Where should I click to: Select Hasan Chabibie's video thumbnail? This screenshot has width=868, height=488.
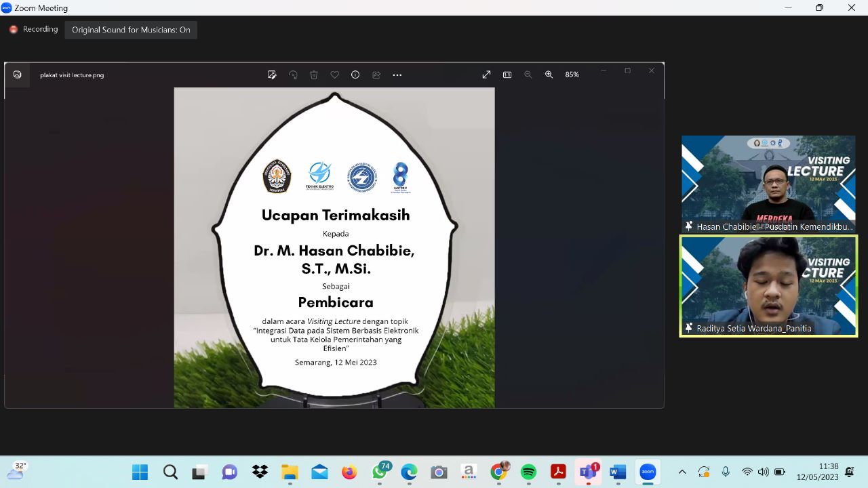(x=768, y=184)
